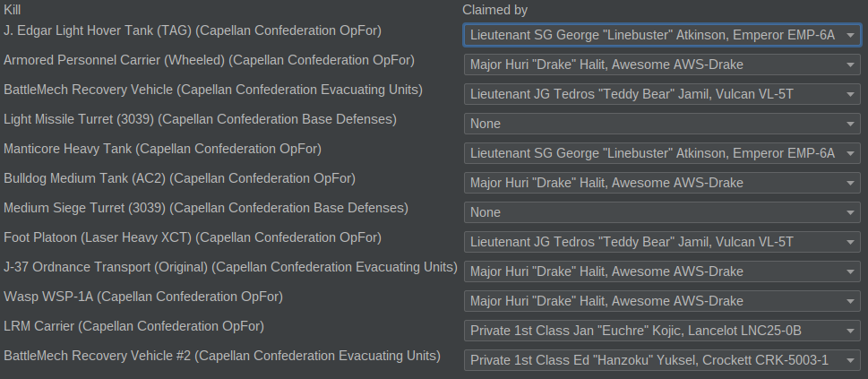Click the Wasp WSP-1A kill label
Viewport: 868px width, 379px height.
142,297
